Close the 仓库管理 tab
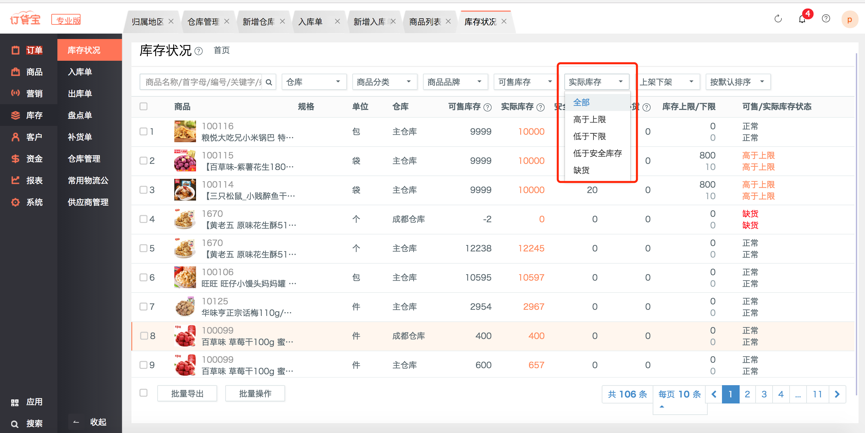The image size is (865, 433). (x=226, y=22)
